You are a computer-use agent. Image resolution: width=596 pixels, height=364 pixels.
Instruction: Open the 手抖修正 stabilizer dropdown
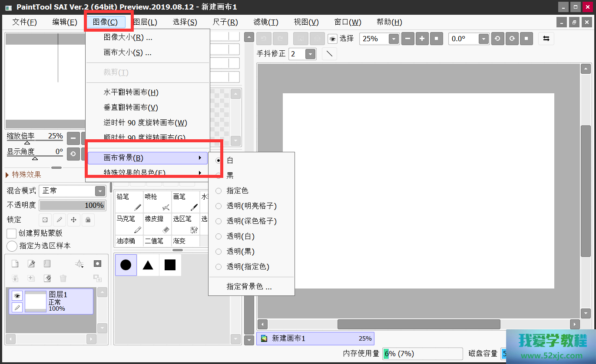pos(310,54)
